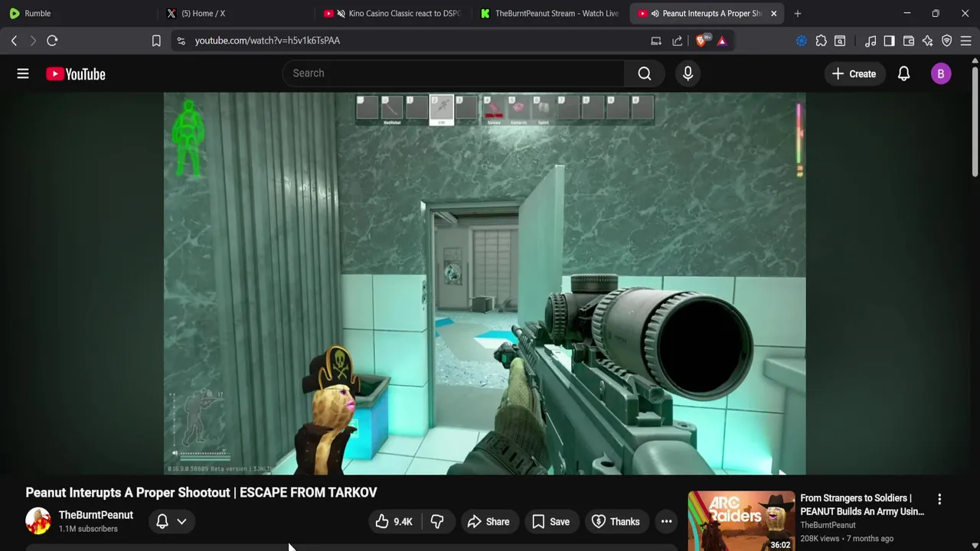View site information icon in address bar
The width and height of the screenshot is (980, 551).
point(181,41)
